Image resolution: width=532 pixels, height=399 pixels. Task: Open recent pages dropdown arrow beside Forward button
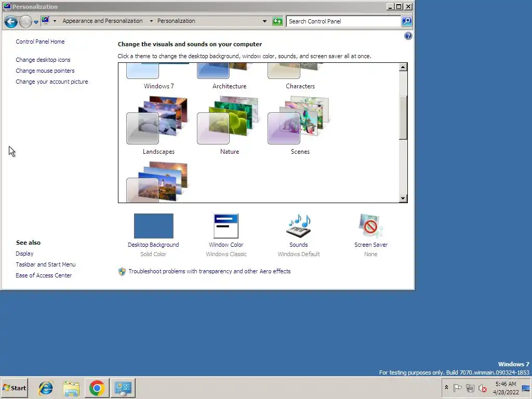(x=36, y=22)
